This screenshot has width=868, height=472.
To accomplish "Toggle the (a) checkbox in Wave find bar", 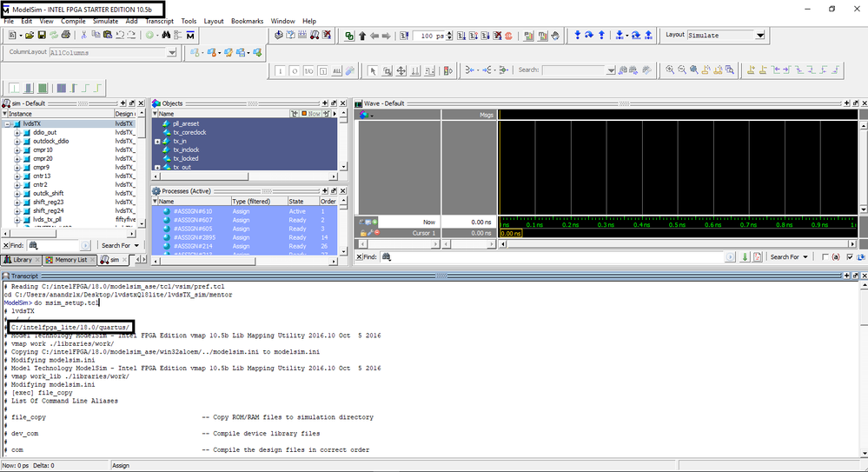I will 825,257.
